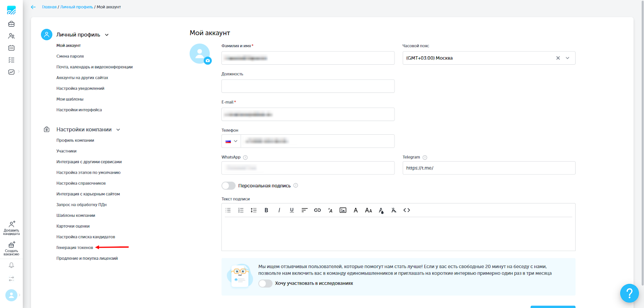Collapse the Личный профиль section

pyautogui.click(x=107, y=35)
